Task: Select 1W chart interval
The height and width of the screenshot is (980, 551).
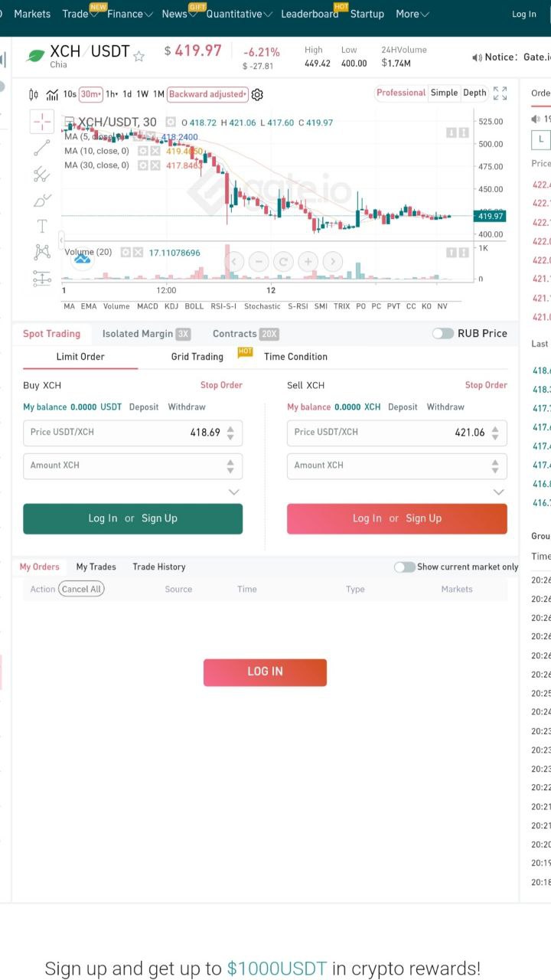Action: coord(142,94)
